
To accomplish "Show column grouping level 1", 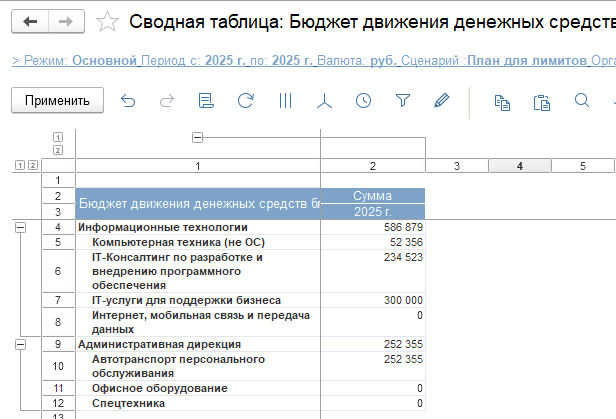I will pos(57,137).
